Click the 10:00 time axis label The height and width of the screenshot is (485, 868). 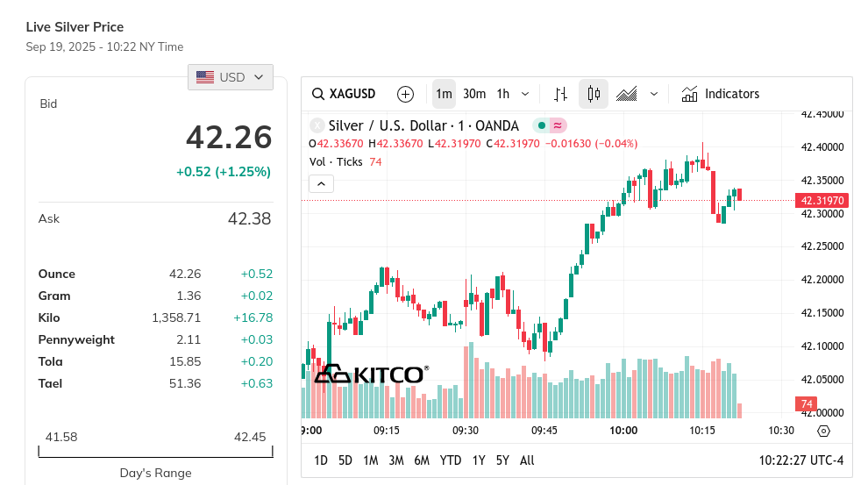tap(623, 431)
